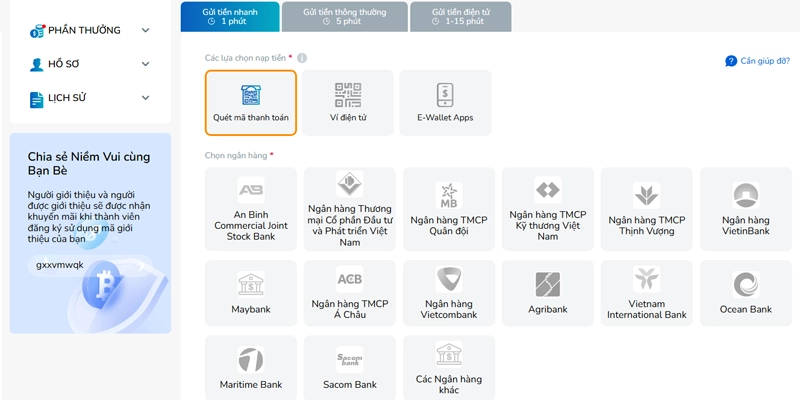The height and width of the screenshot is (400, 800).
Task: Click the document icon beside LỊCH SỬ
Action: click(x=37, y=99)
